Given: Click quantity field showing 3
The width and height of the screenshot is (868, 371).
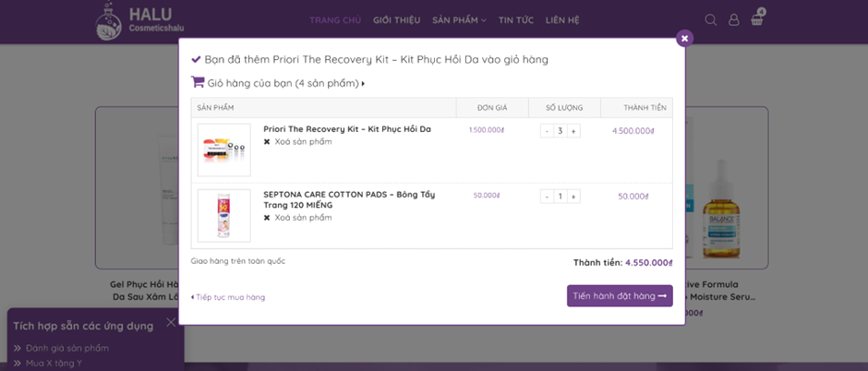Looking at the screenshot, I should 561,131.
